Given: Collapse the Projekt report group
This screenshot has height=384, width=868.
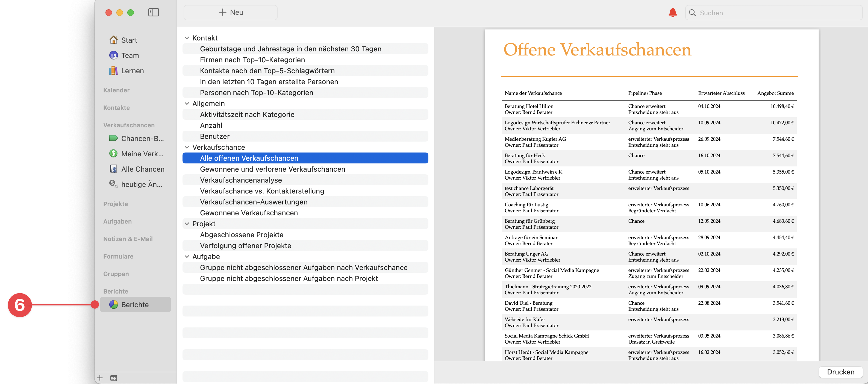Looking at the screenshot, I should point(187,224).
